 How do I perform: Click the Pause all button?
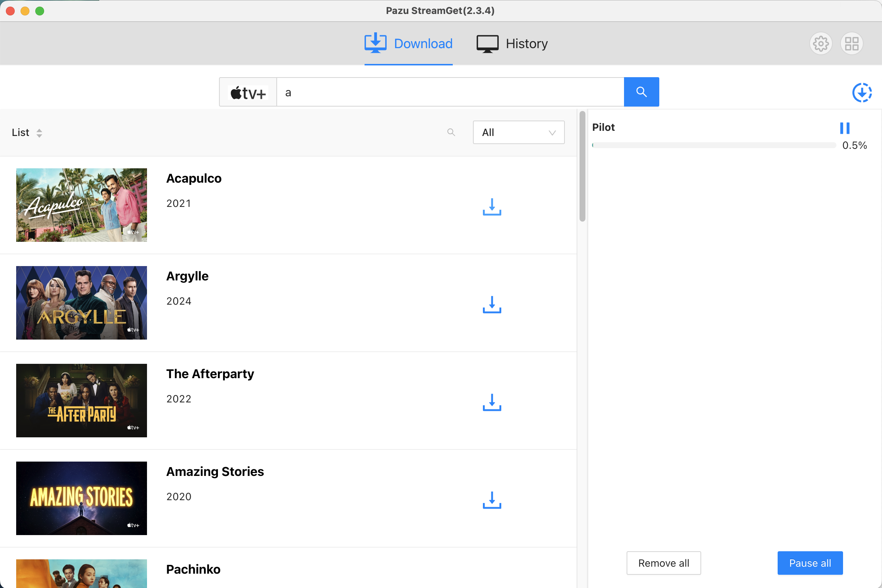pos(810,563)
